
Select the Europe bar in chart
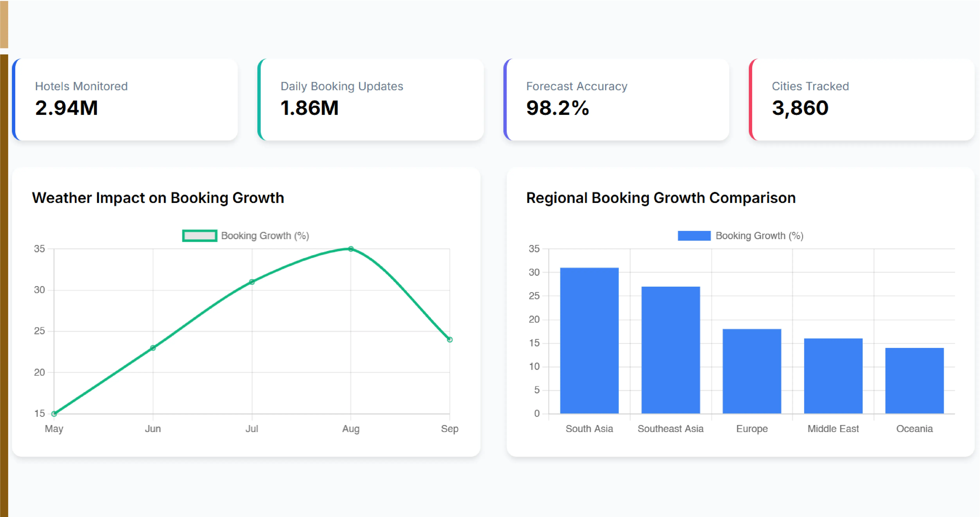[752, 371]
